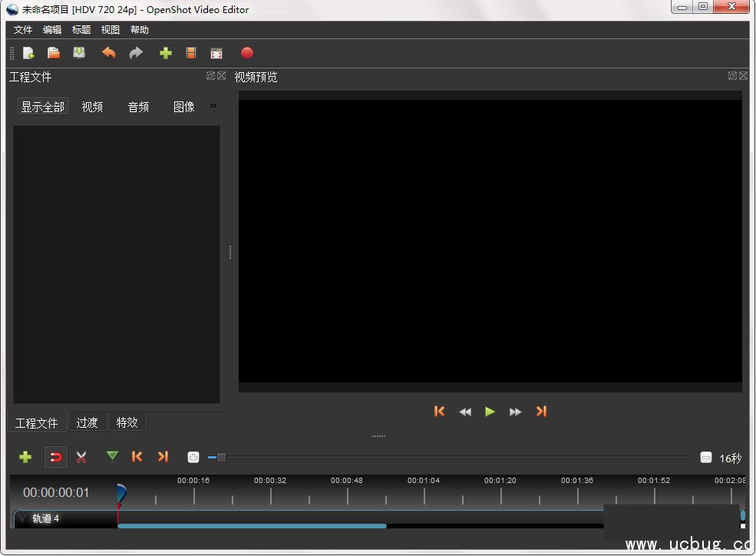756x556 pixels.
Task: Undo the last action with orange arrow
Action: point(109,53)
